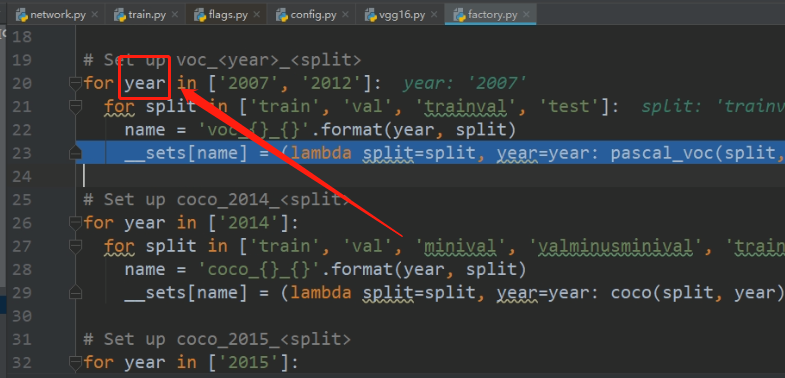785x378 pixels.
Task: Click line number 28 in the gutter
Action: (x=22, y=270)
